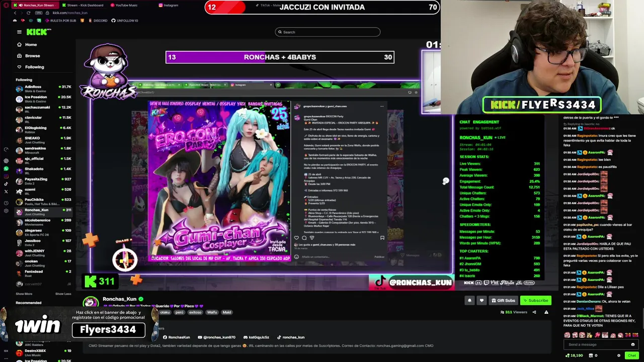The width and height of the screenshot is (644, 362).
Task: Click the Ronchas_Kun channel avatar
Action: coord(91,302)
